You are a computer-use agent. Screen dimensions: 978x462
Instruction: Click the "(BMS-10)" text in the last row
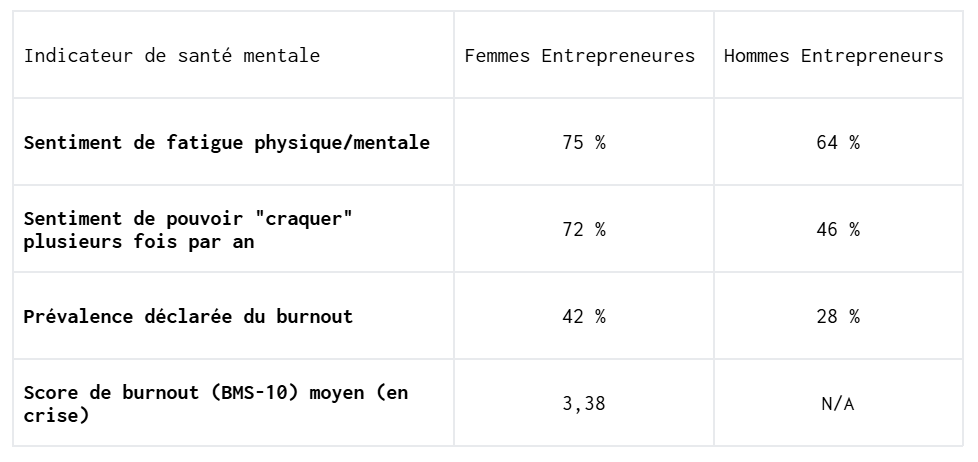(255, 393)
